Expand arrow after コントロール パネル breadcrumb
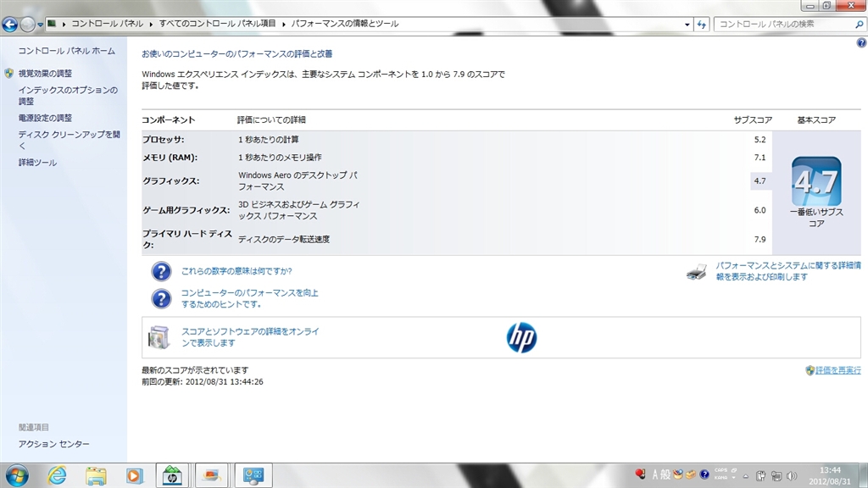 click(151, 25)
